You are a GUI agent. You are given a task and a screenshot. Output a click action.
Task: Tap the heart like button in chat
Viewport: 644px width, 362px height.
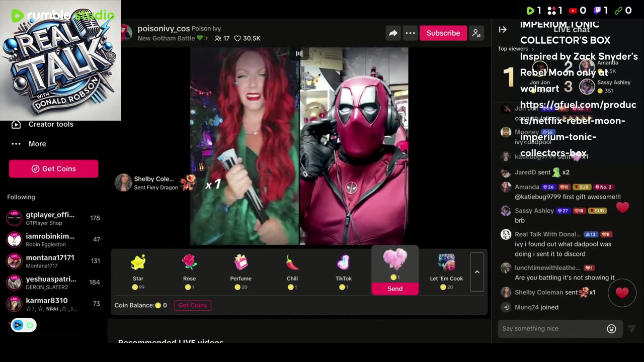[622, 293]
